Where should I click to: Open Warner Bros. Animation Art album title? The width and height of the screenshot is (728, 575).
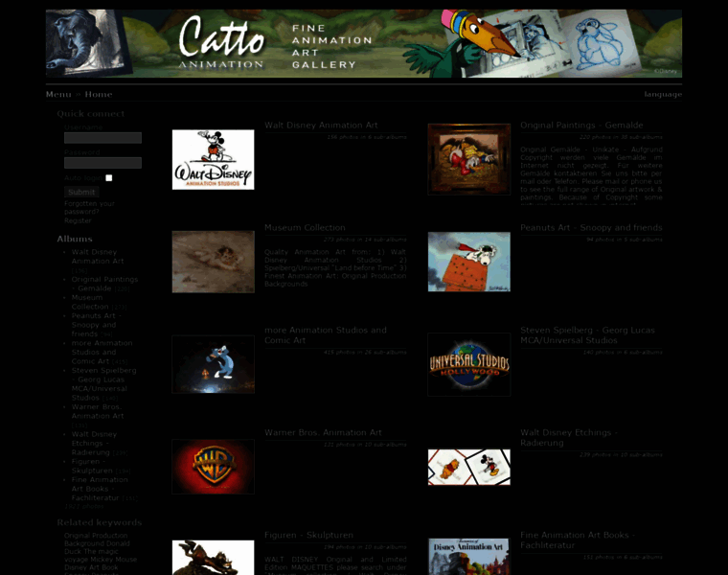click(323, 432)
